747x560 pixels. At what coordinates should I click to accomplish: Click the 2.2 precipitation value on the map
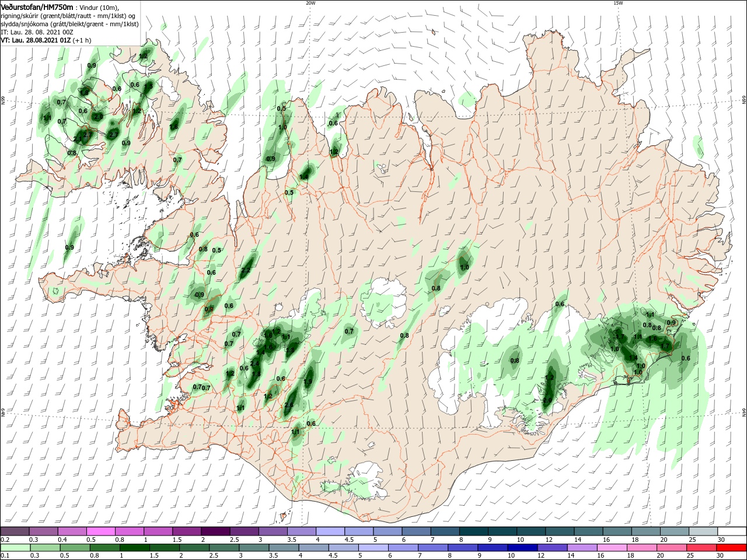(246, 270)
